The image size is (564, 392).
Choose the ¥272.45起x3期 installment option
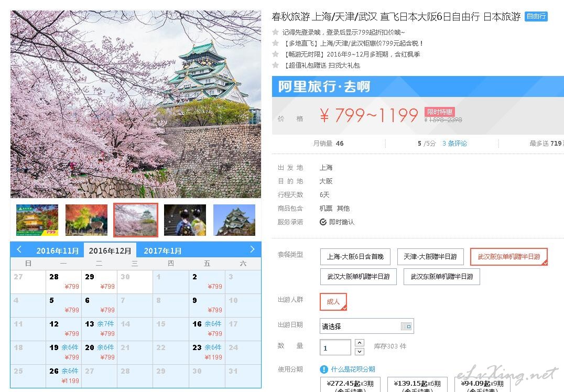[350, 385]
